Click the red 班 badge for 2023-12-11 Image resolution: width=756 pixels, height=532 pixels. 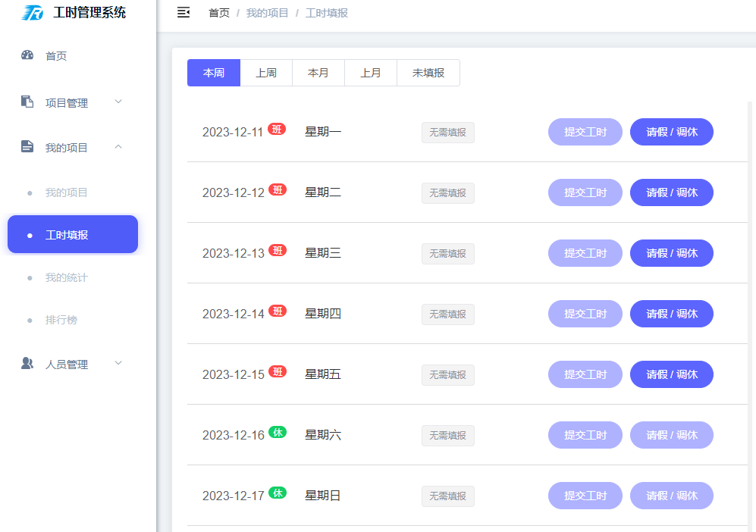point(277,130)
